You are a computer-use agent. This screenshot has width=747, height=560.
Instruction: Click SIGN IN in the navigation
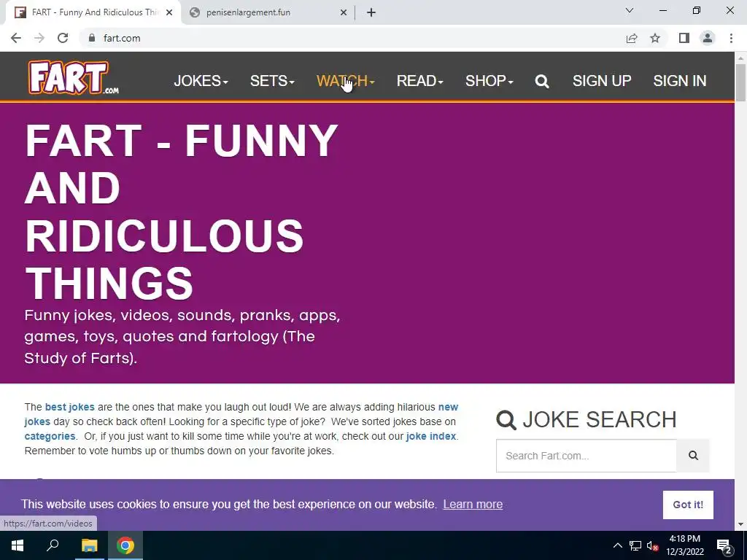[x=679, y=81]
